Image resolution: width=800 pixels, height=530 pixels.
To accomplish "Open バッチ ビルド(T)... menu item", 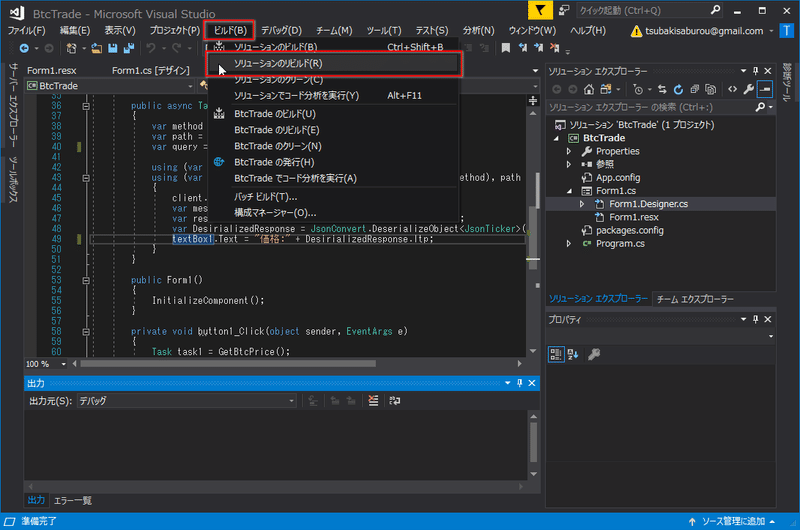I will [334, 196].
